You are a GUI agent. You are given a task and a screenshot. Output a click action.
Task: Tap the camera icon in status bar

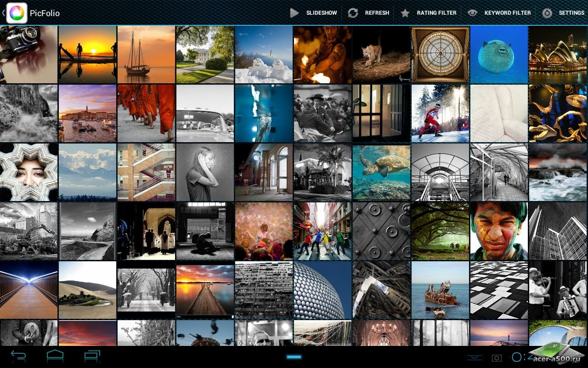[x=497, y=357]
